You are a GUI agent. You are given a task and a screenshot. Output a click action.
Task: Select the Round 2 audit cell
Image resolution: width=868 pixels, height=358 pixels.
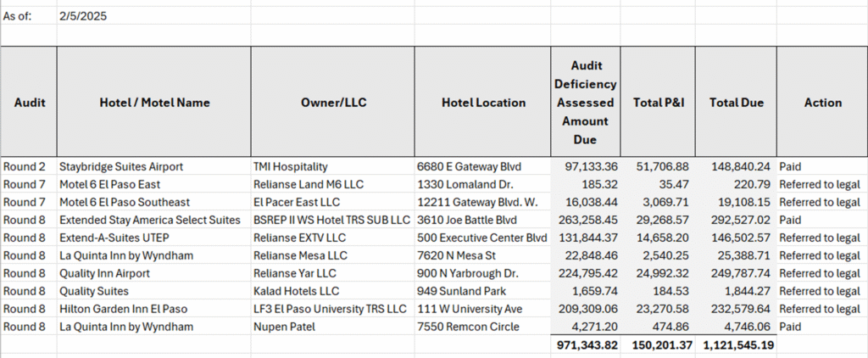[29, 166]
